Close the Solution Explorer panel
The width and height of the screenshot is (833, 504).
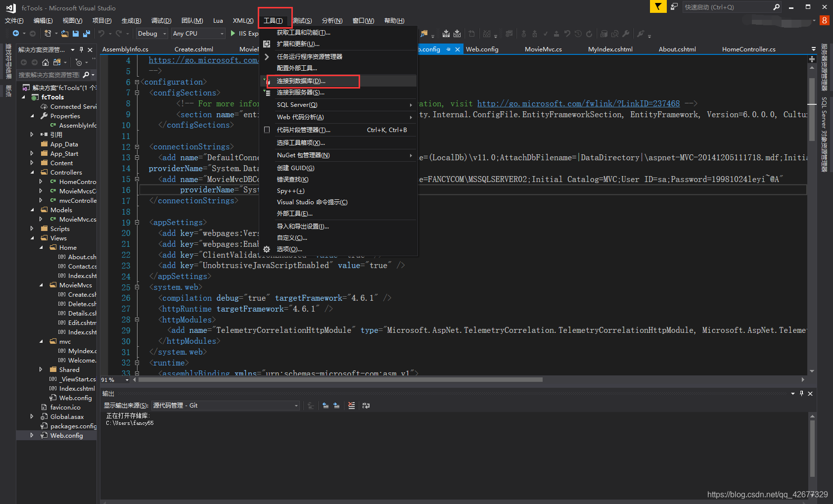click(90, 49)
